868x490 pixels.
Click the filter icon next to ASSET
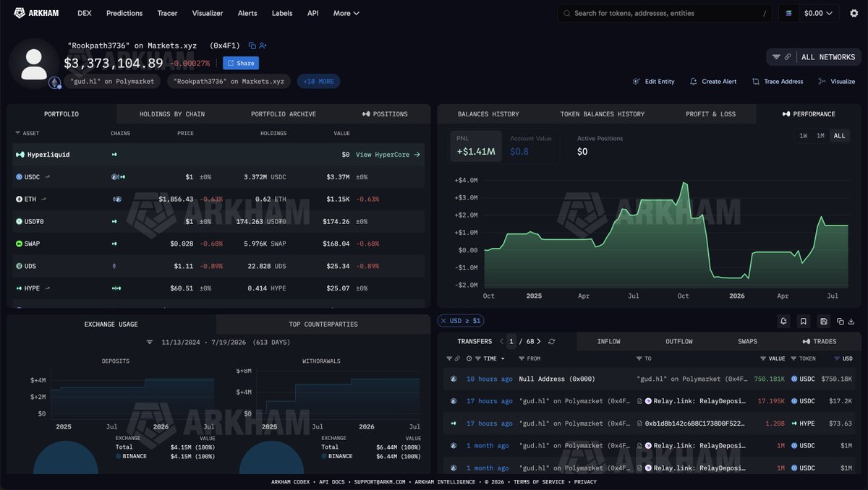17,134
